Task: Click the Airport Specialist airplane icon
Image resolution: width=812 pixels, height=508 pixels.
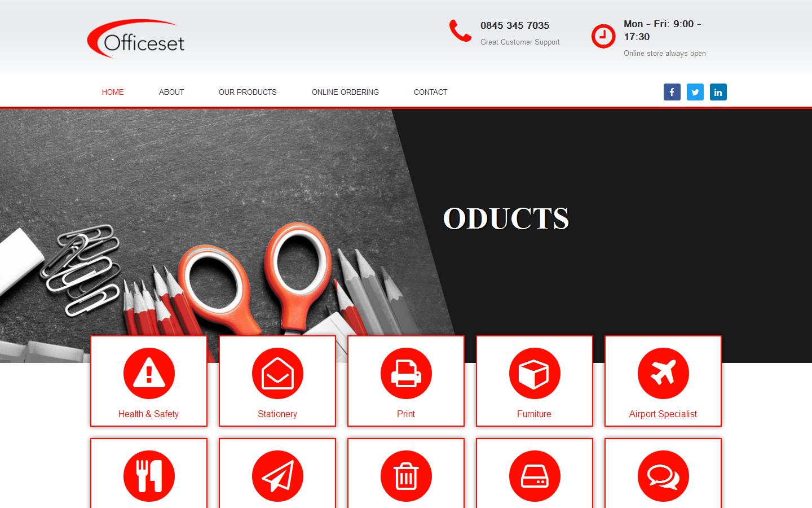Action: (663, 373)
